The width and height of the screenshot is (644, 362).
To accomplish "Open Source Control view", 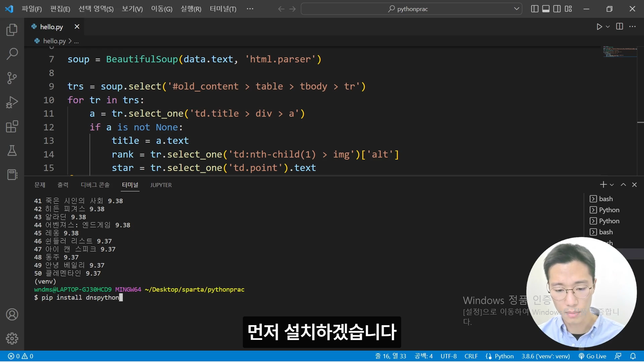I will tap(12, 78).
